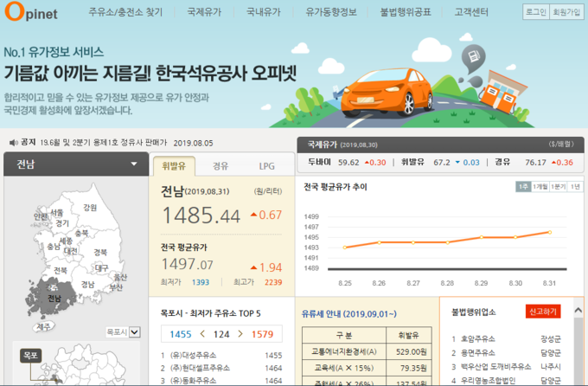Click 대구 on the Korea map
Image resolution: width=588 pixels, height=386 pixels.
[x=101, y=268]
